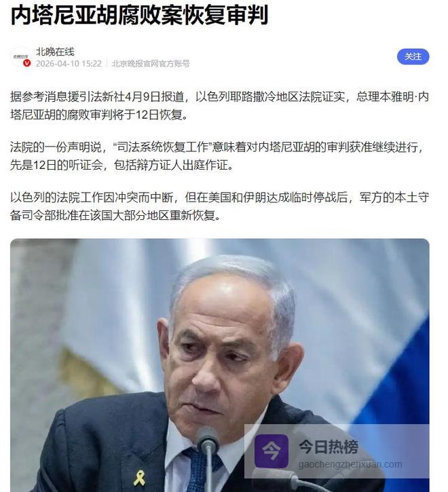Click the paragraph starting 以色列的法院工作因冲突
The width and height of the screenshot is (448, 492).
219,206
